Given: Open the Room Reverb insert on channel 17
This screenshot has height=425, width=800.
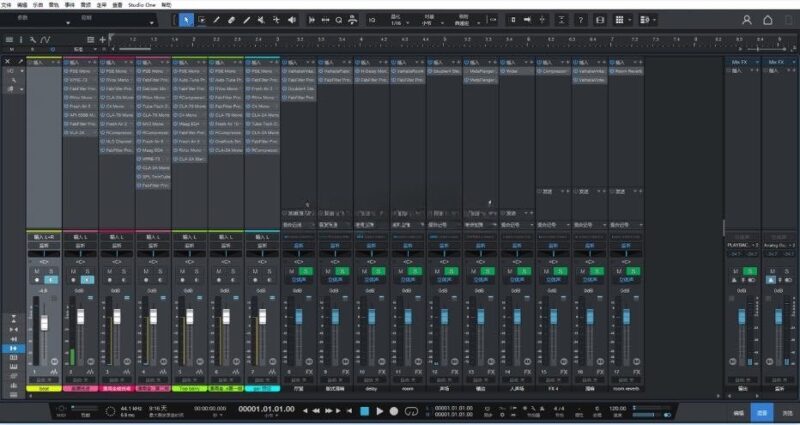Looking at the screenshot, I should 627,71.
